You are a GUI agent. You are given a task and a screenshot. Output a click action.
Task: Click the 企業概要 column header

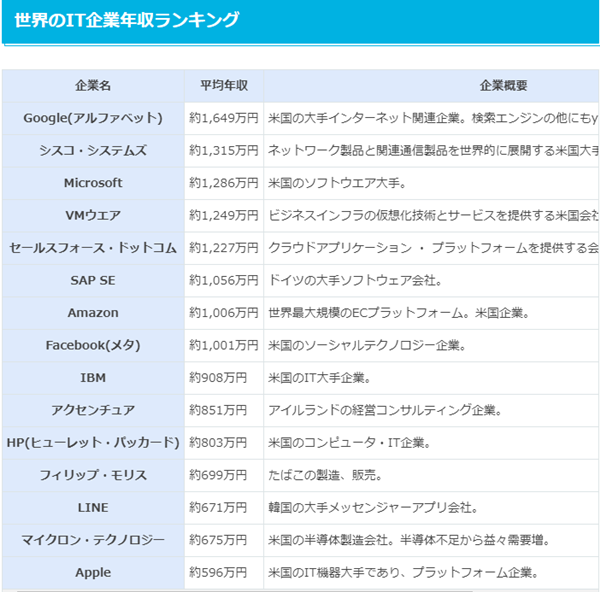(x=432, y=86)
